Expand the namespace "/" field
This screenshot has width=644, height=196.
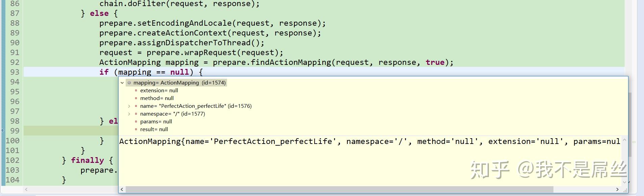point(129,114)
